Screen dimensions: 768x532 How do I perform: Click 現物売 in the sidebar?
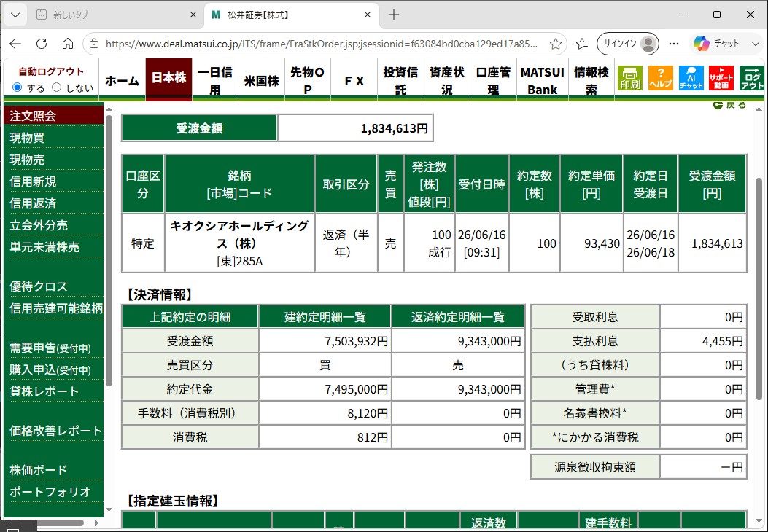[27, 160]
